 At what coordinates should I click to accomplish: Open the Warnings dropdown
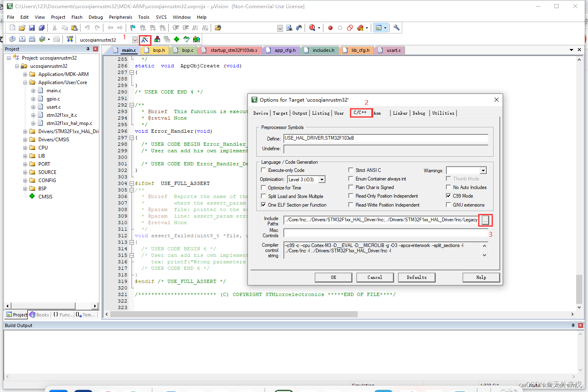[x=483, y=170]
